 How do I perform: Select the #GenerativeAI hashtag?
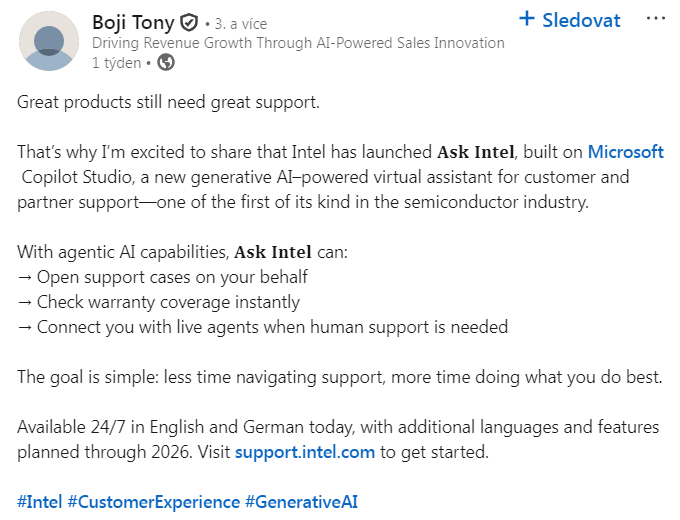301,502
